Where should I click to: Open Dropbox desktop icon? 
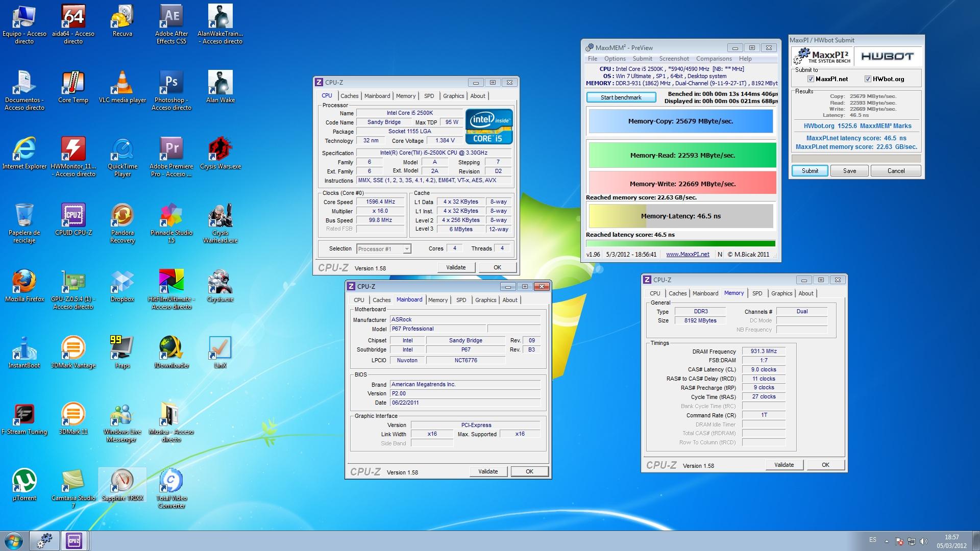coord(122,286)
